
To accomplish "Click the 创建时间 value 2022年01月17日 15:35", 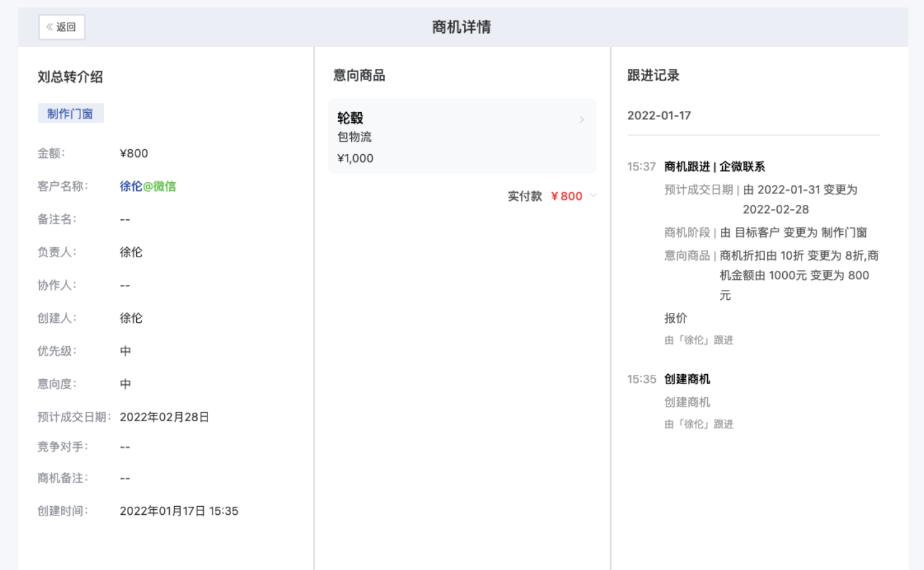I will point(179,511).
